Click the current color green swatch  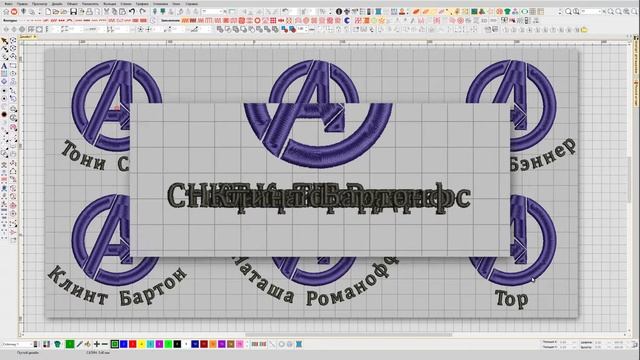point(70,344)
